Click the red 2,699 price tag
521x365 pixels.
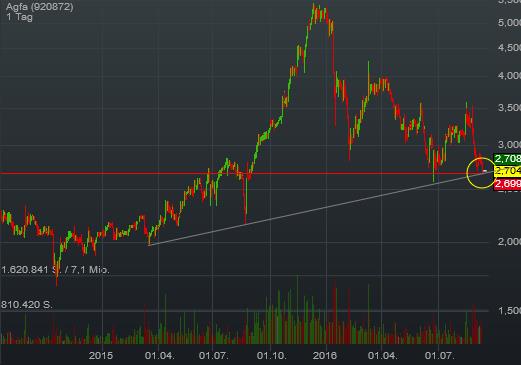coord(507,183)
